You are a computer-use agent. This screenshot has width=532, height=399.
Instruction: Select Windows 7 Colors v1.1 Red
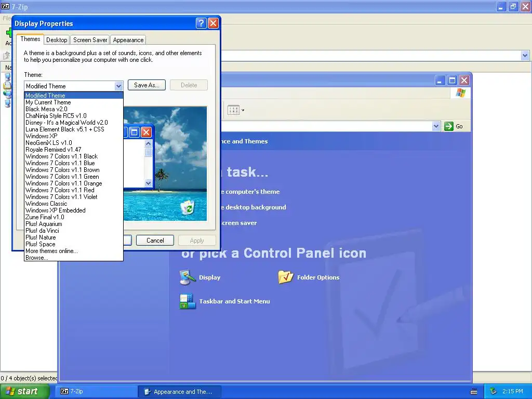[74, 190]
